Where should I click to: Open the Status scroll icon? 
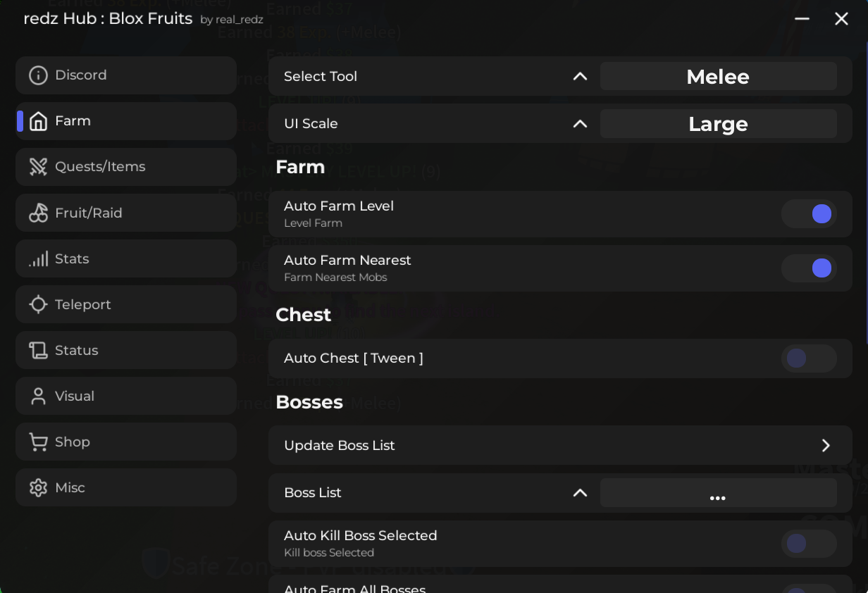click(38, 350)
